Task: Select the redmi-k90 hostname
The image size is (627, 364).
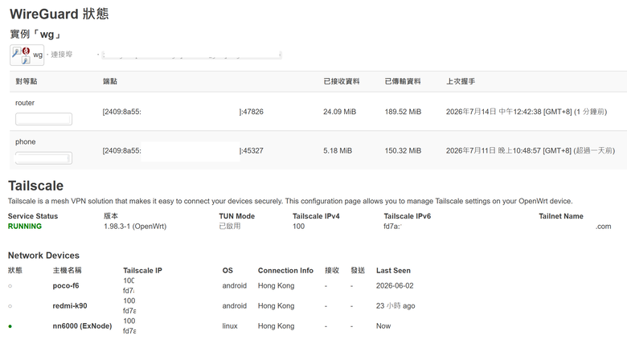Action: 70,305
